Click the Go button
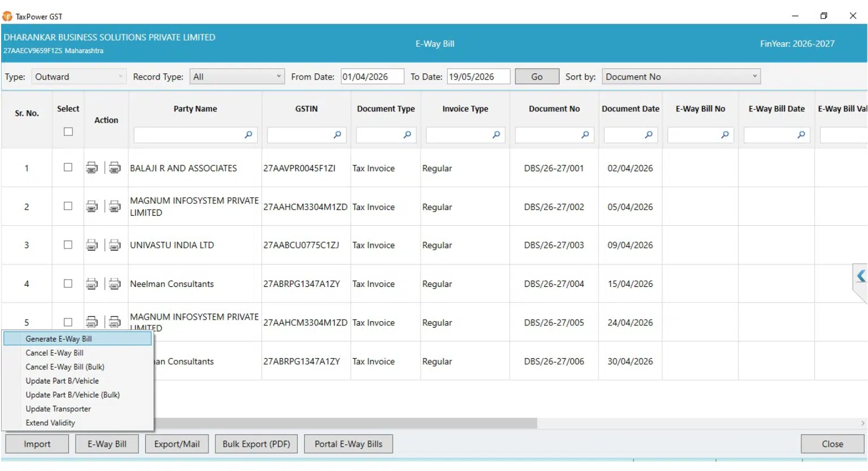The width and height of the screenshot is (868, 471). click(x=537, y=77)
